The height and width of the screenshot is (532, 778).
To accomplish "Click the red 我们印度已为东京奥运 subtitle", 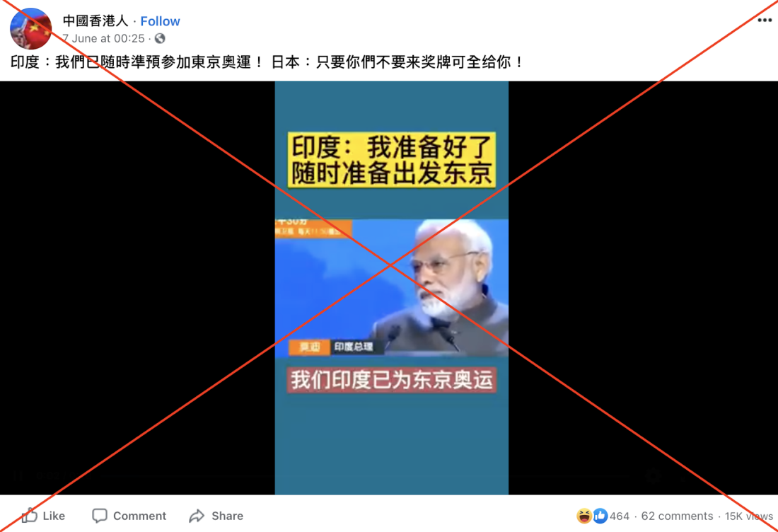I will click(392, 380).
